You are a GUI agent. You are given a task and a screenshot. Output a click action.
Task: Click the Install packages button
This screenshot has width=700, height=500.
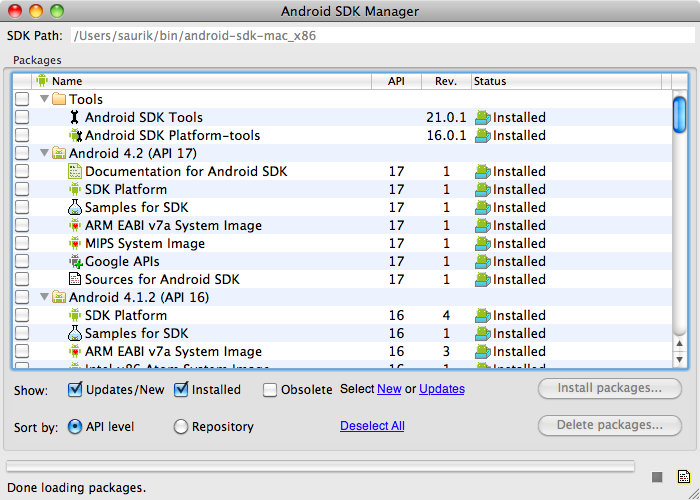click(610, 388)
